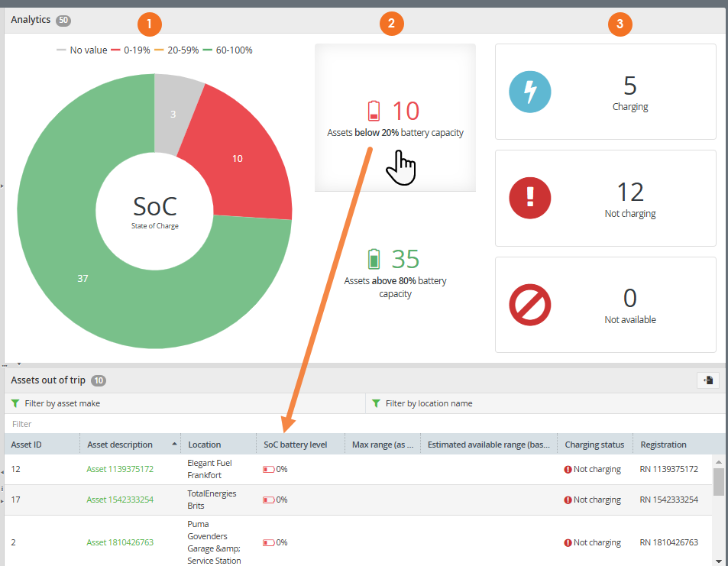Click the green funnel icon for location name
This screenshot has height=566, width=728.
[x=376, y=403]
